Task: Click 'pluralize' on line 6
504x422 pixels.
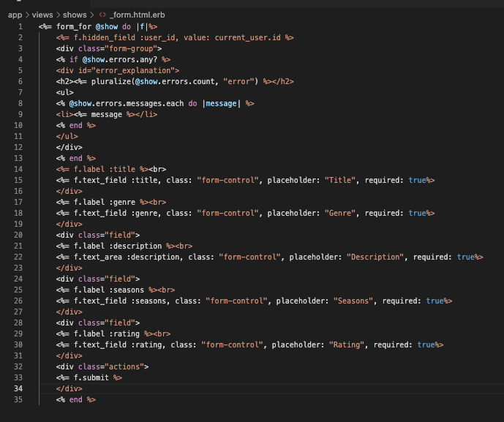Action: [x=111, y=81]
